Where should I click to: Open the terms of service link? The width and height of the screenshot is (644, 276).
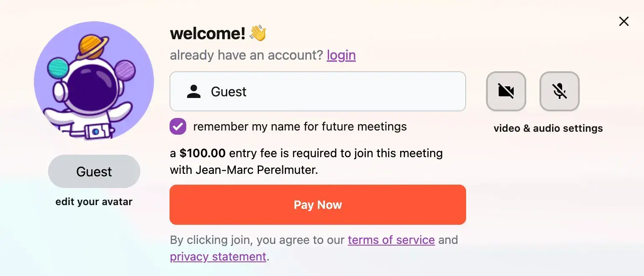[391, 240]
